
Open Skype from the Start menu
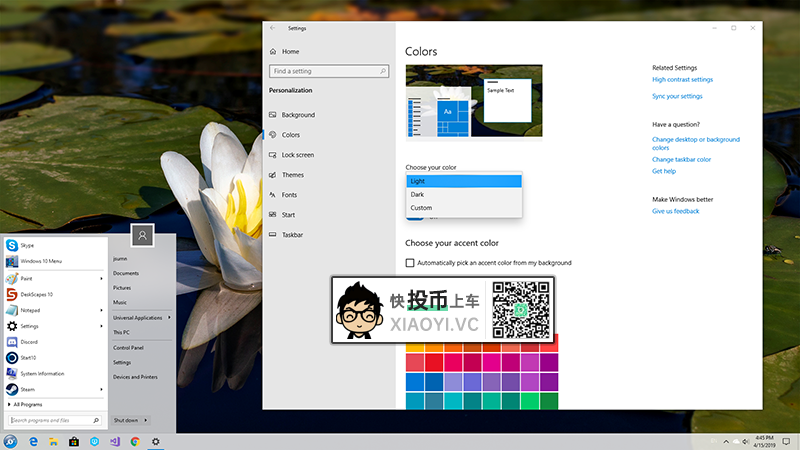[x=27, y=245]
